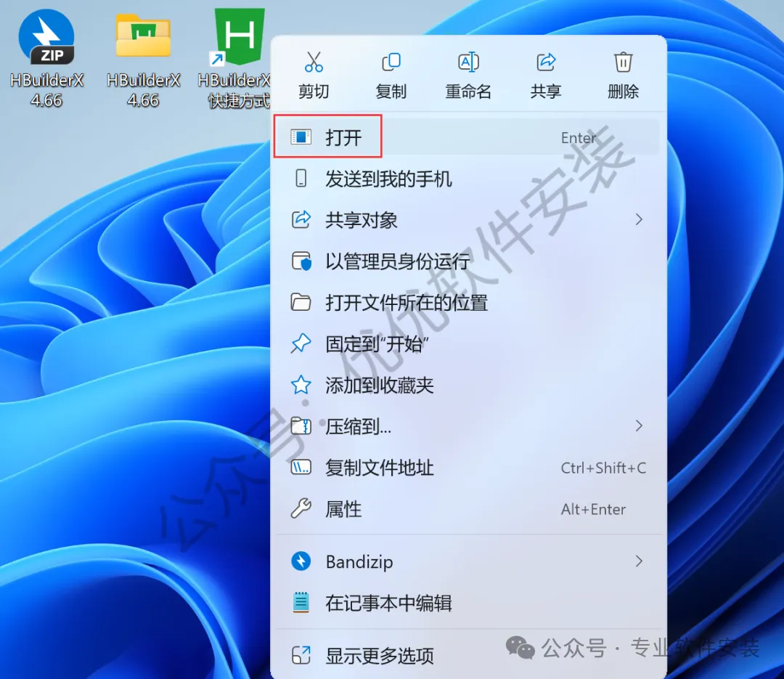Click the folder icon beside 打开文件所在的位置
This screenshot has height=679, width=784.
[x=301, y=302]
